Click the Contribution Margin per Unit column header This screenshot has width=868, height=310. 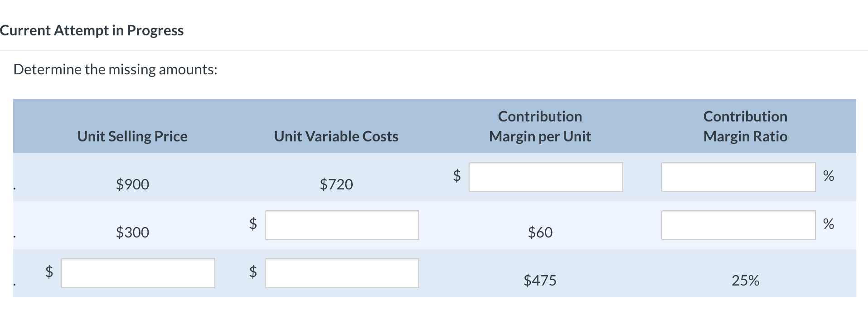pyautogui.click(x=540, y=126)
